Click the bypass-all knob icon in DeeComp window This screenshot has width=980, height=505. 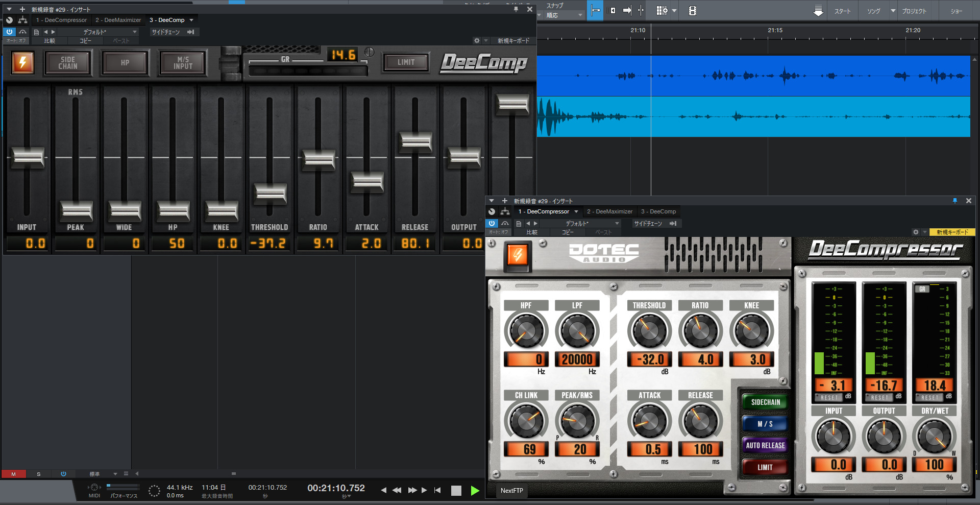click(x=9, y=20)
